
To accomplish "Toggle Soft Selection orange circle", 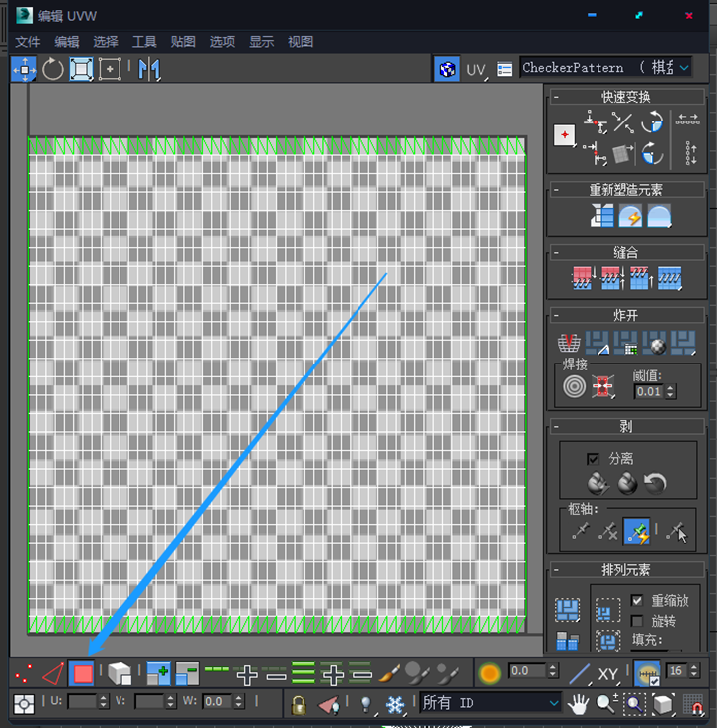I will click(490, 673).
